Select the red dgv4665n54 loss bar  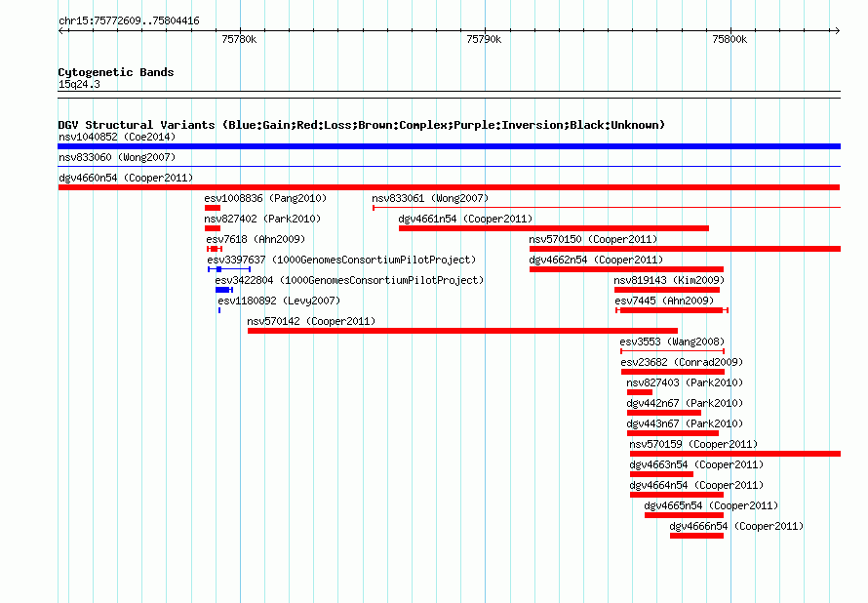point(685,515)
